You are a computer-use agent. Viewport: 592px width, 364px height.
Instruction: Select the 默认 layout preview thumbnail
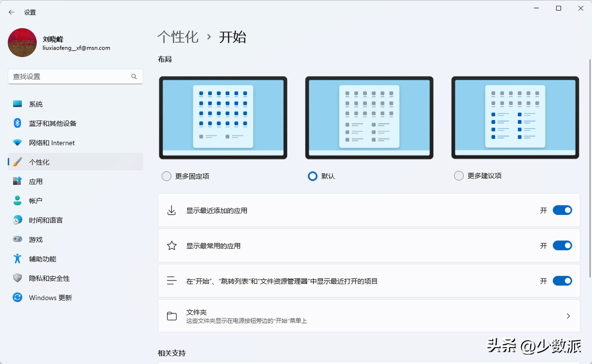(x=369, y=117)
